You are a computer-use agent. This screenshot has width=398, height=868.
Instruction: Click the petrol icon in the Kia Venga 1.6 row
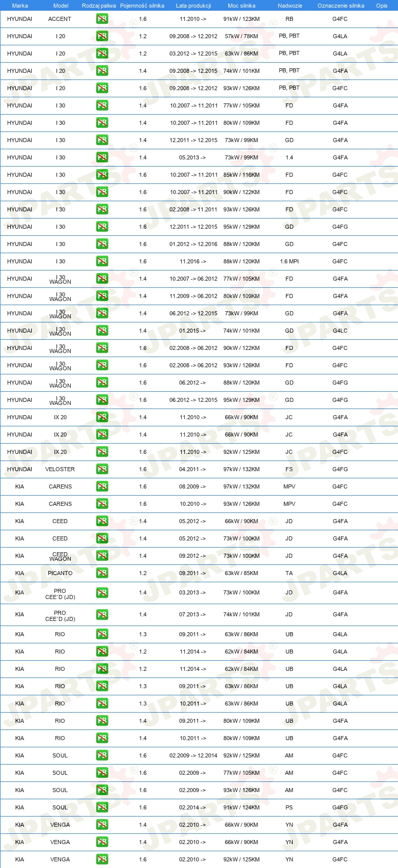pyautogui.click(x=102, y=859)
